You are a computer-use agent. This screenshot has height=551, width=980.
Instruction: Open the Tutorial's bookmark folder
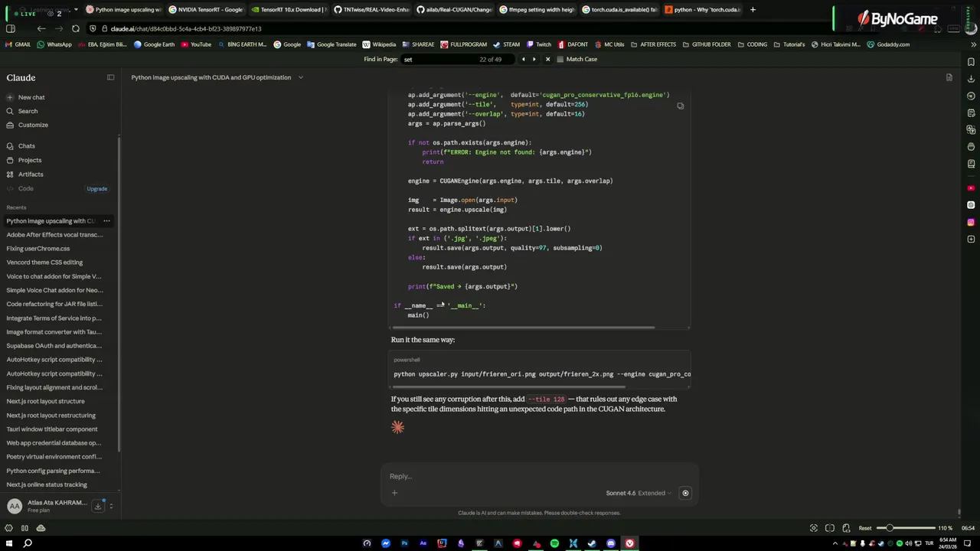click(x=789, y=44)
